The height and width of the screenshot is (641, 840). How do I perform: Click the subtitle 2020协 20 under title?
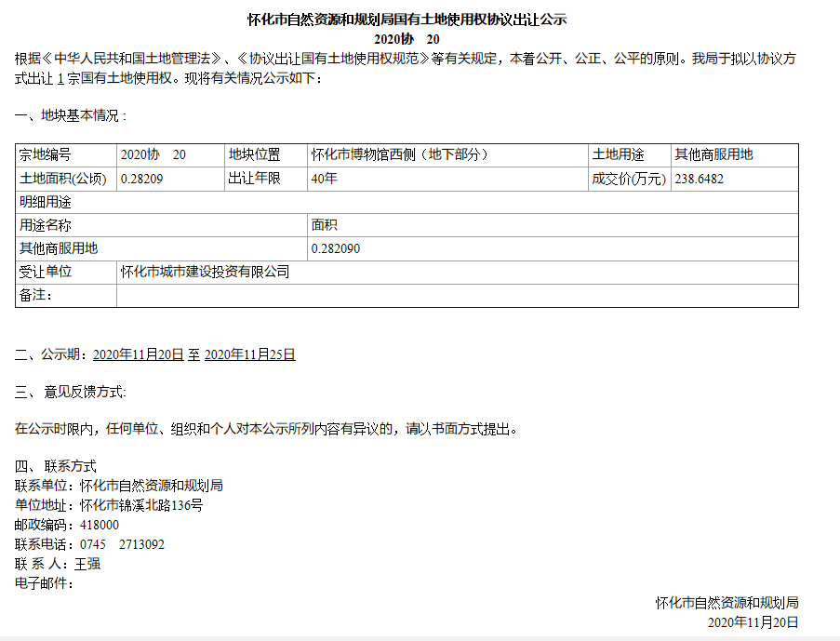point(407,39)
